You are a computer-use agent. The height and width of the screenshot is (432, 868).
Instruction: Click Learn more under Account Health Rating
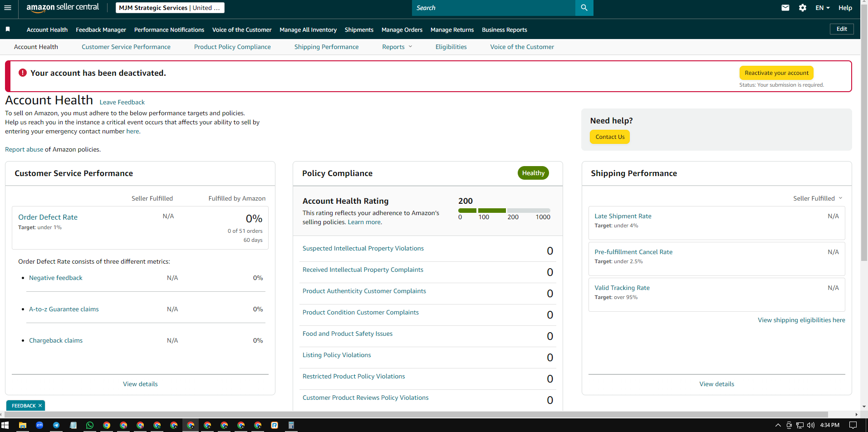[364, 222]
